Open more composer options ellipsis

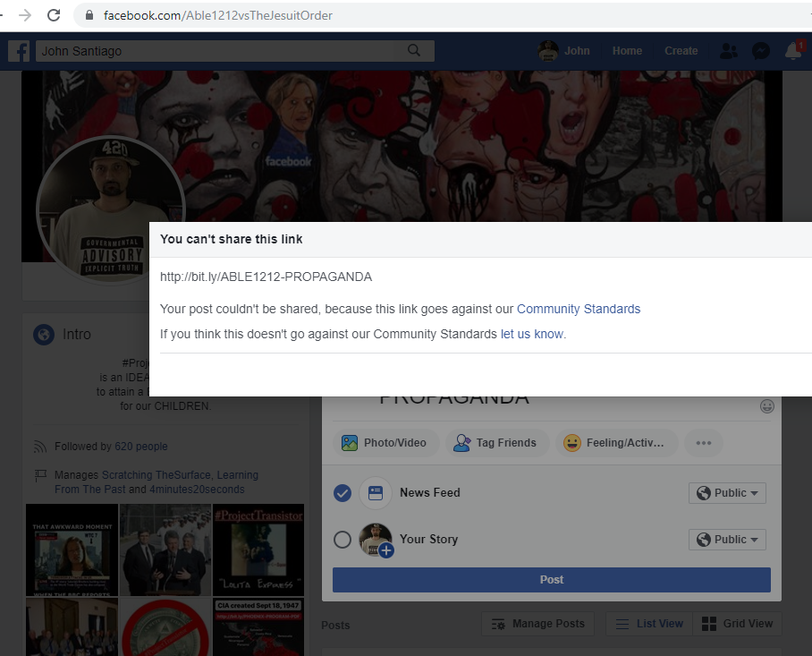click(703, 443)
